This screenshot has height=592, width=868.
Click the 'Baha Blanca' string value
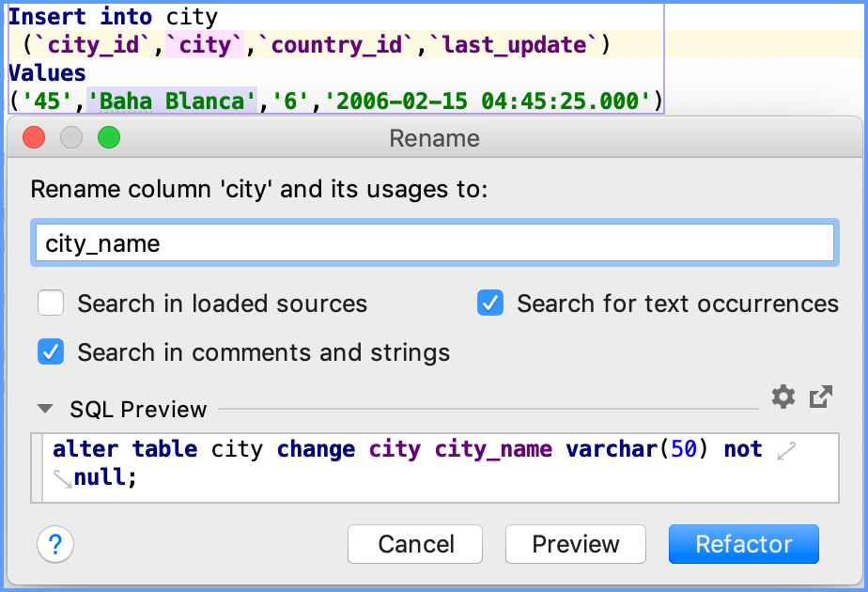coord(172,100)
